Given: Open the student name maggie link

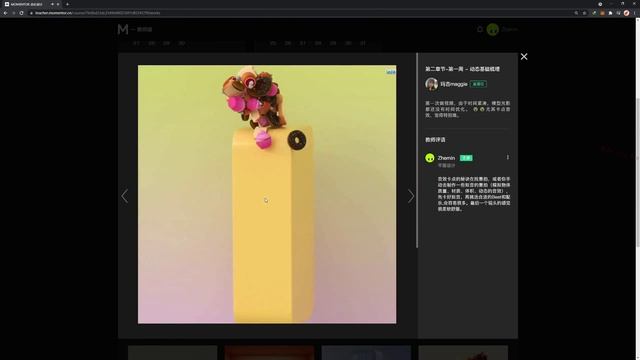Looking at the screenshot, I should point(453,84).
